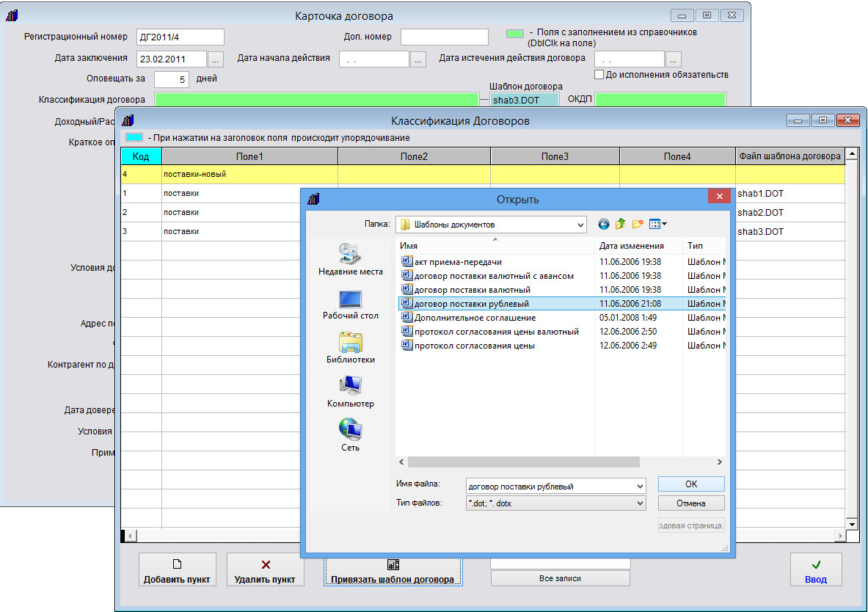Select classification row with code 1
Viewport: 868px width, 612px height.
(x=211, y=193)
